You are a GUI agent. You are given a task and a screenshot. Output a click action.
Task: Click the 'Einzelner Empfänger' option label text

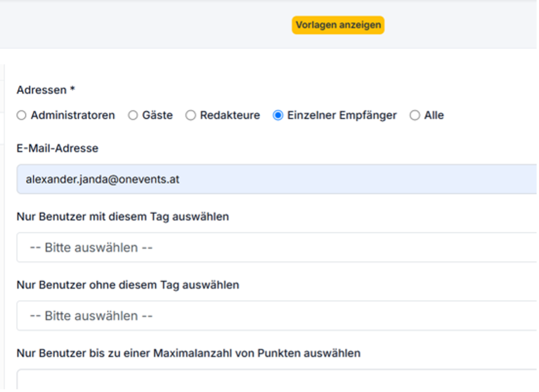tap(342, 116)
